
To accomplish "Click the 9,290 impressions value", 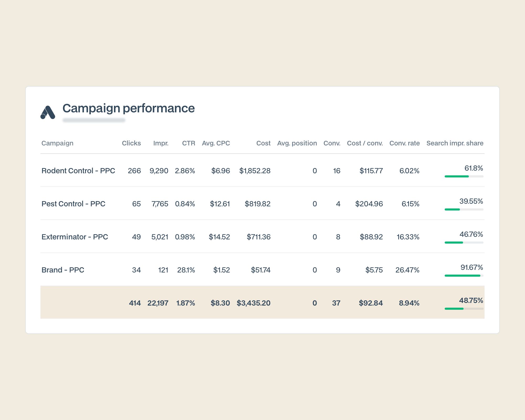I will (x=159, y=171).
